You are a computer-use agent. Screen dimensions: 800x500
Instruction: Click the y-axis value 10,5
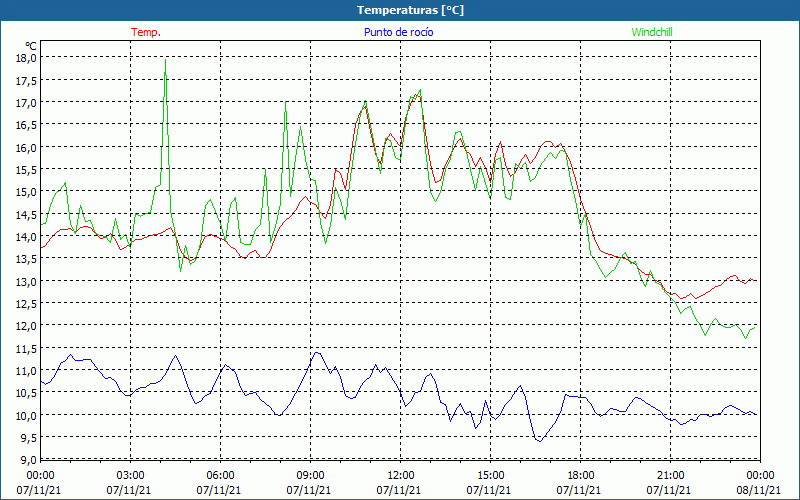(26, 392)
